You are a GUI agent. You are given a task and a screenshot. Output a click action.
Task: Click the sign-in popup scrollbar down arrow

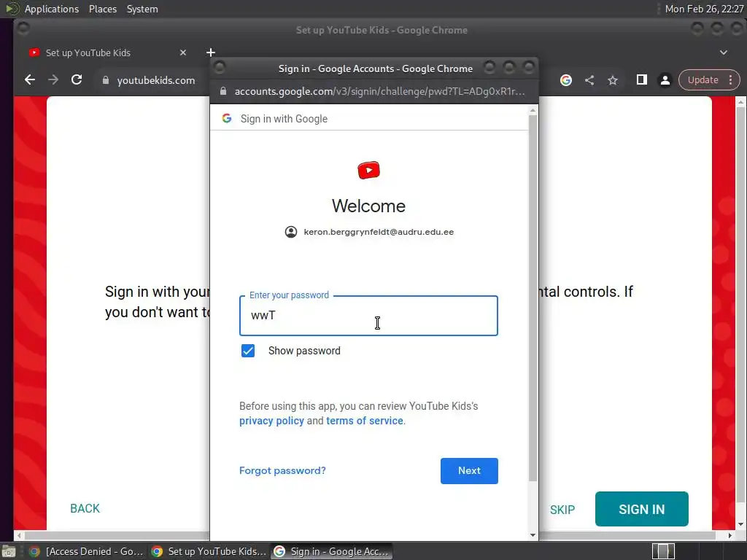(x=533, y=535)
